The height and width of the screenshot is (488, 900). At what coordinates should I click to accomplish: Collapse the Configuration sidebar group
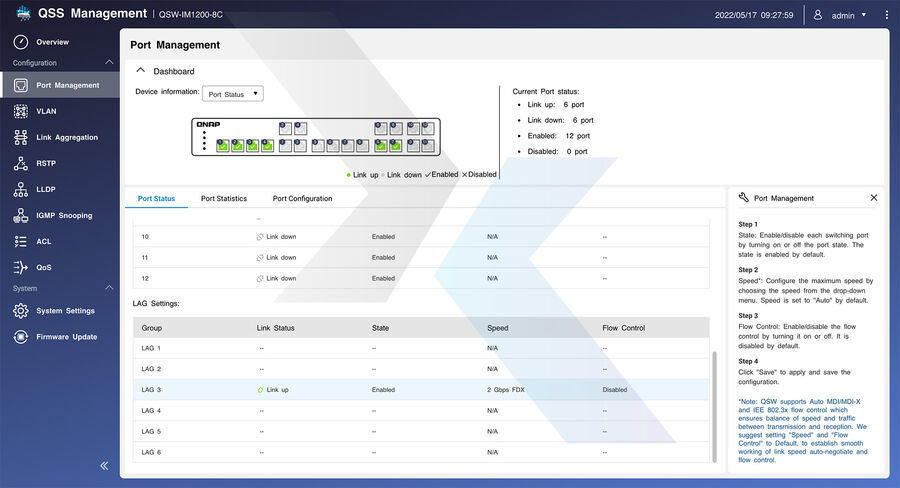pos(110,63)
